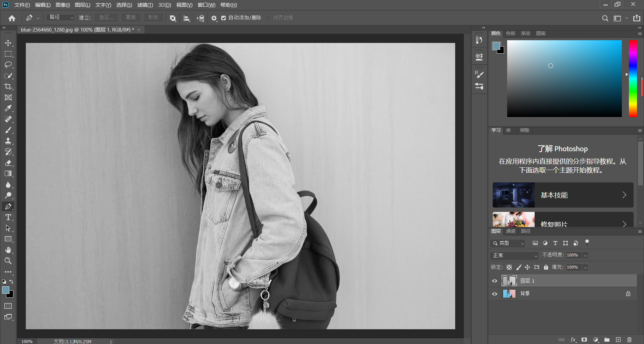Click the foreground color swatch in Color panel
This screenshot has height=344, width=644.
[x=496, y=46]
